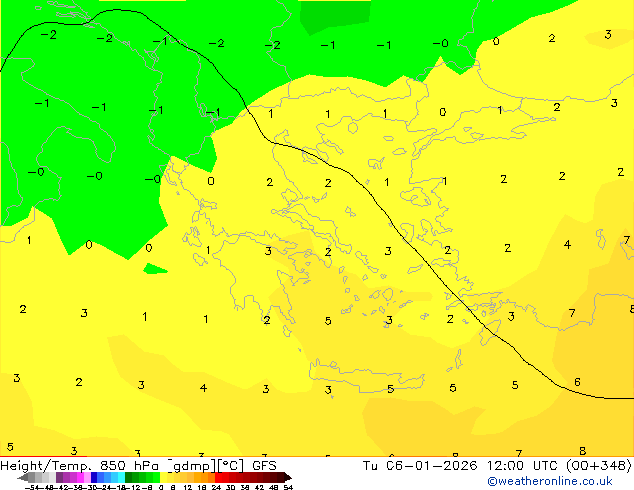Image resolution: width=634 pixels, height=490 pixels.
Task: Click the 6 temperature value on the map
Action: click(x=577, y=382)
